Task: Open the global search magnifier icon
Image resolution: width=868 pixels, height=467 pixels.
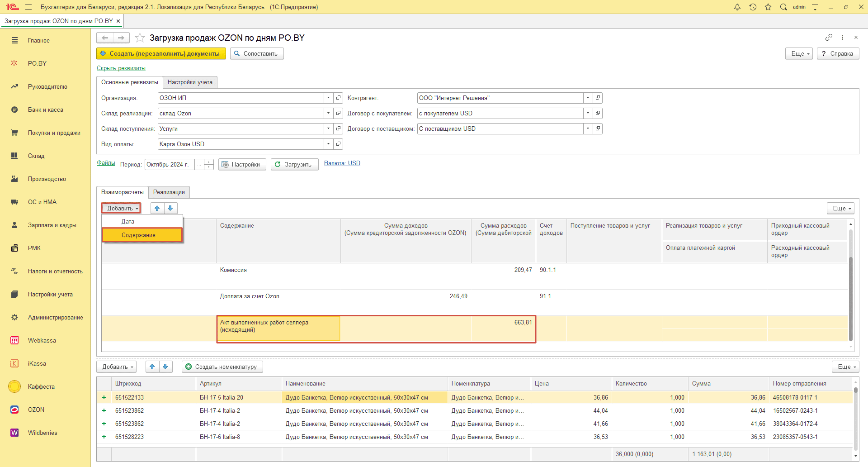Action: pos(783,7)
